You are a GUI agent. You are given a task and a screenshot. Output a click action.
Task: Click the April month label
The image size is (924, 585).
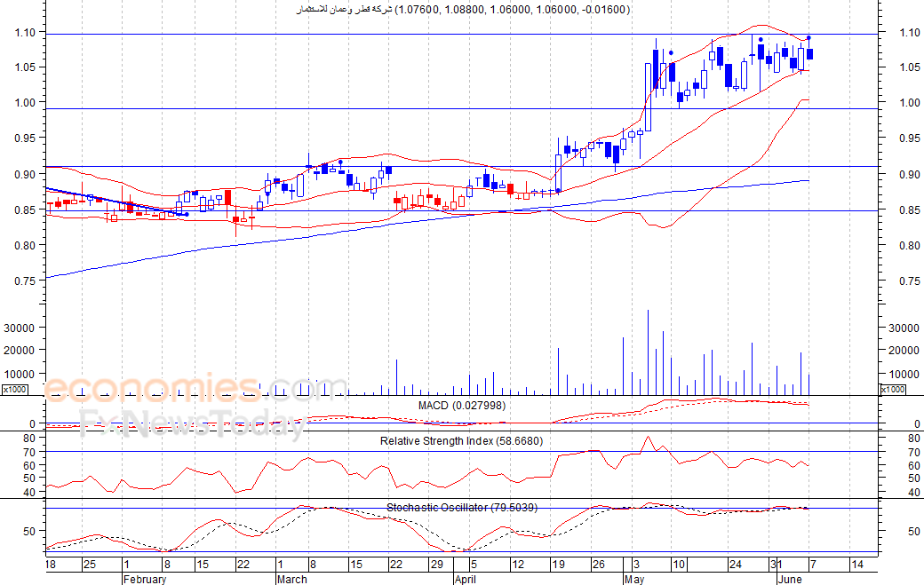pos(465,579)
